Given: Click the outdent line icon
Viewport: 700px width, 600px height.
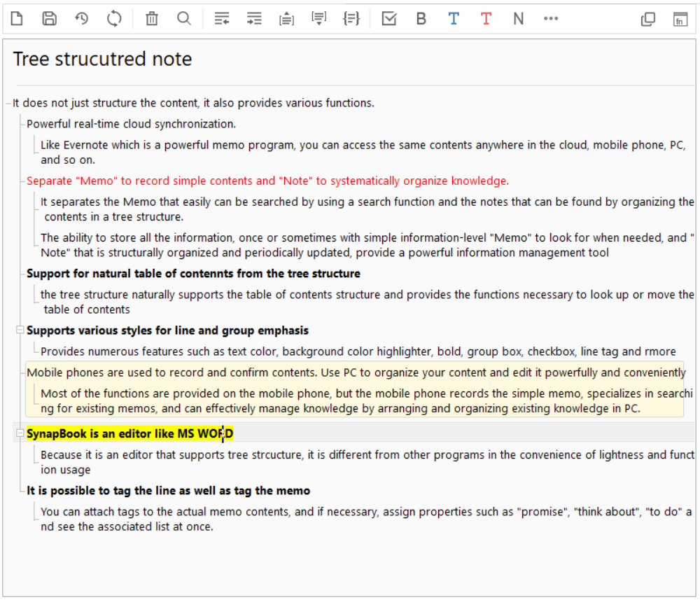Looking at the screenshot, I should pos(222,19).
